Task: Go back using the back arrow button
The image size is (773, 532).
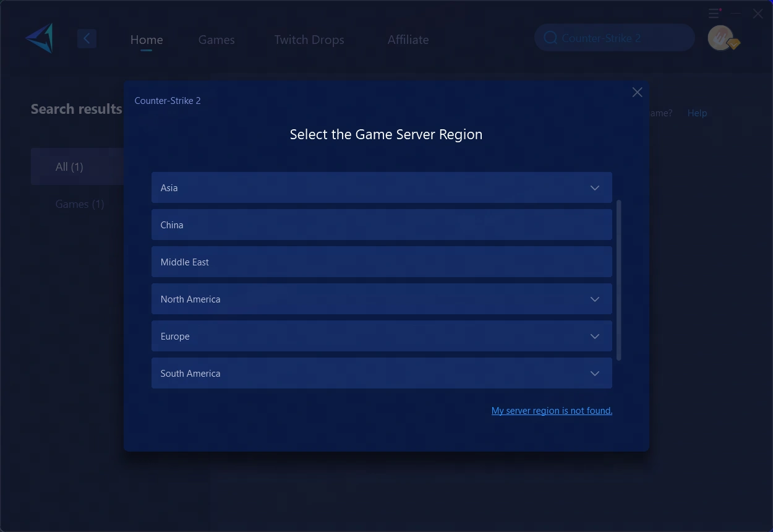Action: tap(87, 39)
